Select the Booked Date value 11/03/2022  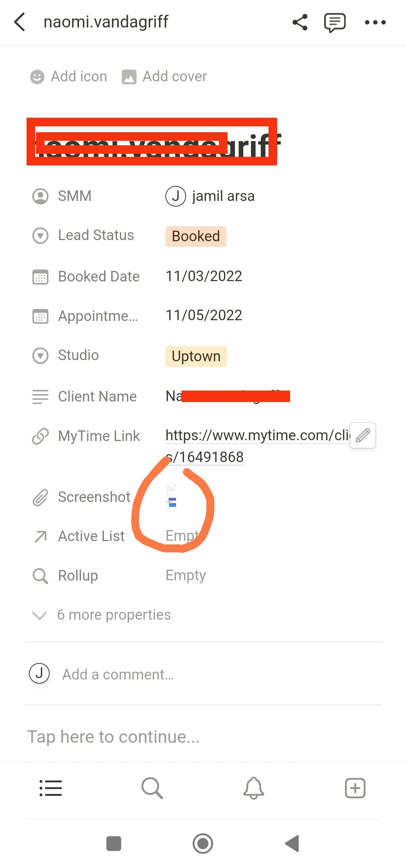click(204, 277)
